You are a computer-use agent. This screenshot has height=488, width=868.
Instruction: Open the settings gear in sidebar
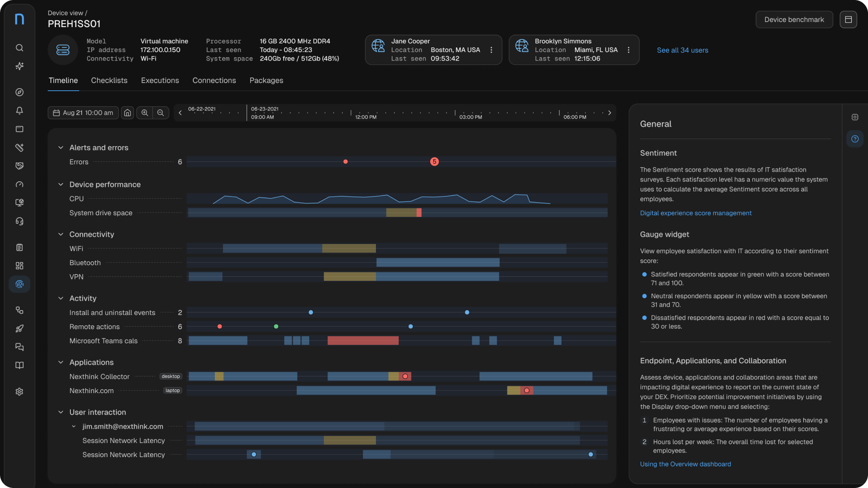19,392
